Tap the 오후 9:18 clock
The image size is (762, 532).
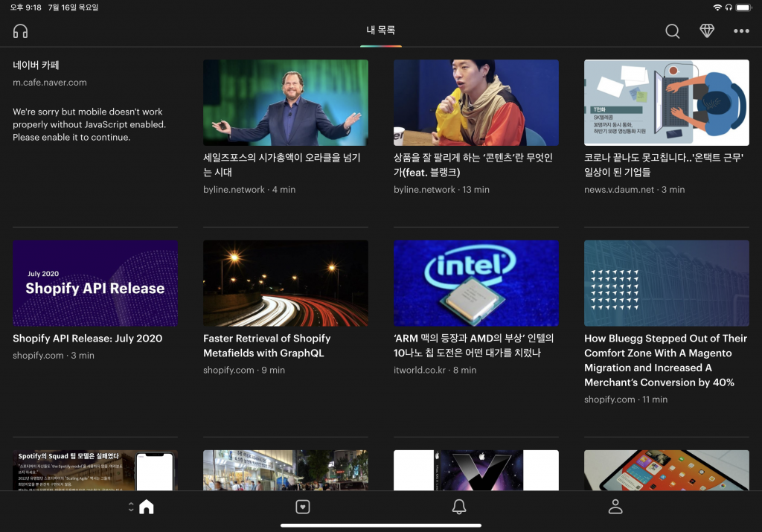[26, 7]
